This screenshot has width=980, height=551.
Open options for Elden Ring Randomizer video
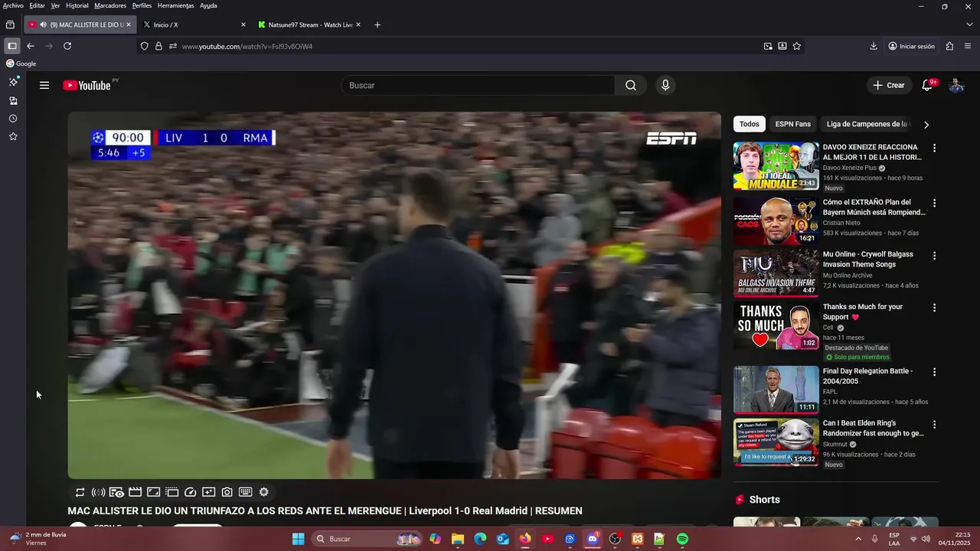[x=934, y=424]
